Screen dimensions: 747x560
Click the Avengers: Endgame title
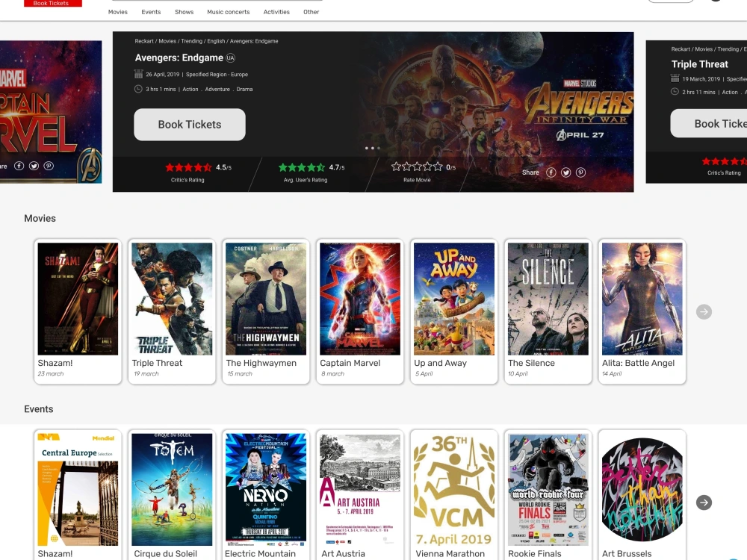click(x=179, y=57)
